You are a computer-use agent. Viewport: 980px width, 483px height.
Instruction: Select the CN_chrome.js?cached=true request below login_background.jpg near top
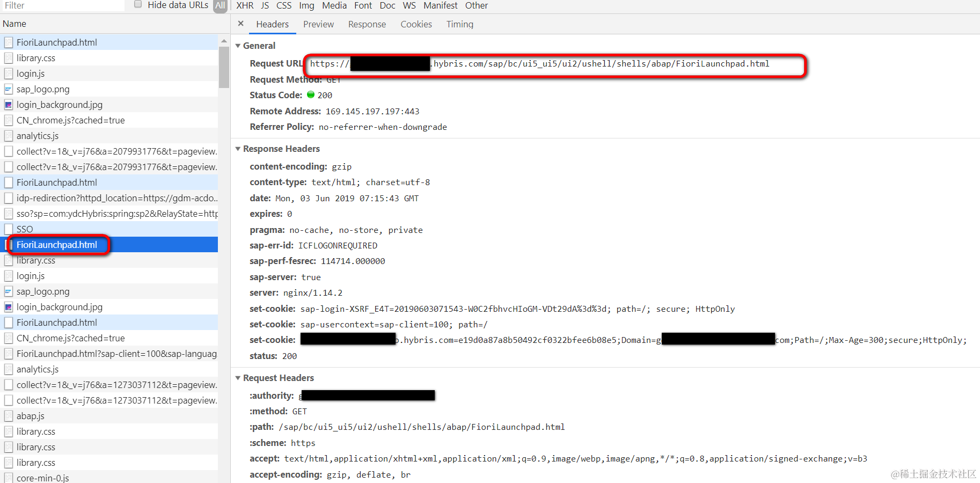(109, 120)
